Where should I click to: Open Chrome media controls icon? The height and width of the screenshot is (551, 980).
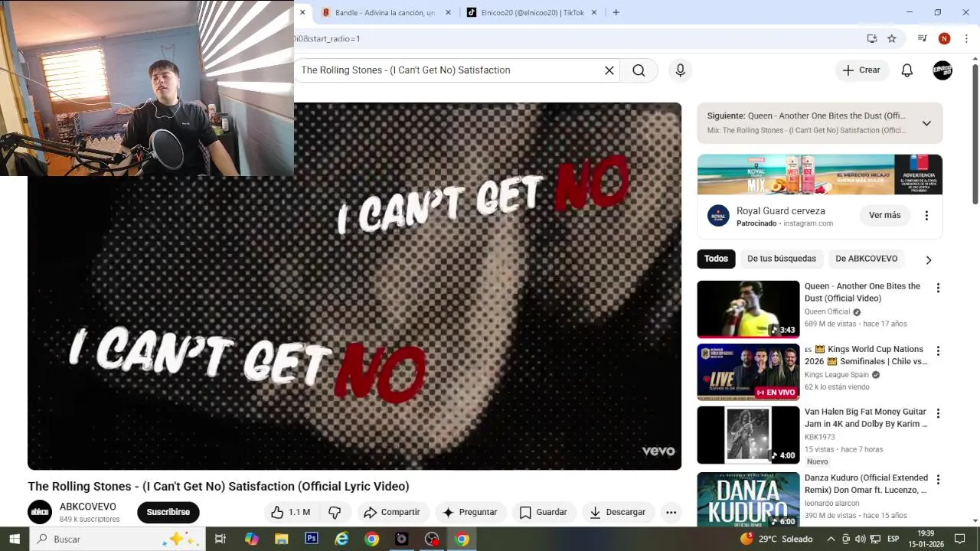pos(923,38)
